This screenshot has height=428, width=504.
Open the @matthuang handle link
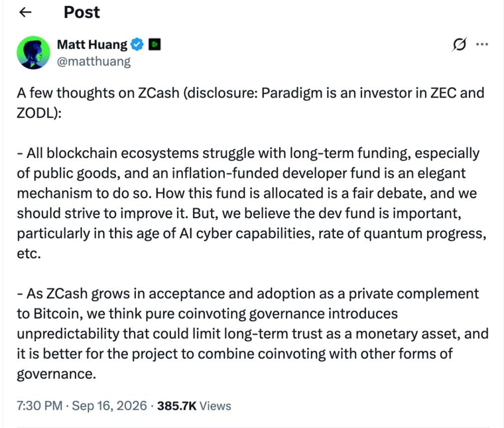click(94, 61)
